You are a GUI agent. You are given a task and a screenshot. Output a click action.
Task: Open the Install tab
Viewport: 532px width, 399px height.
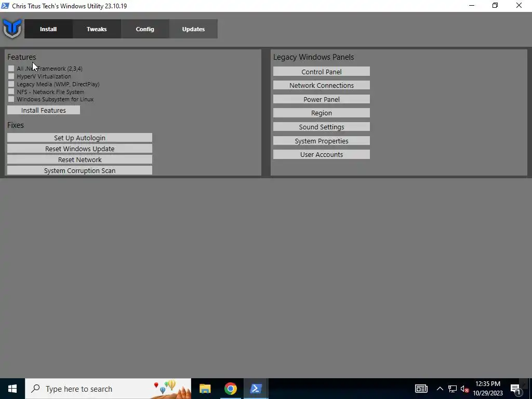click(48, 29)
